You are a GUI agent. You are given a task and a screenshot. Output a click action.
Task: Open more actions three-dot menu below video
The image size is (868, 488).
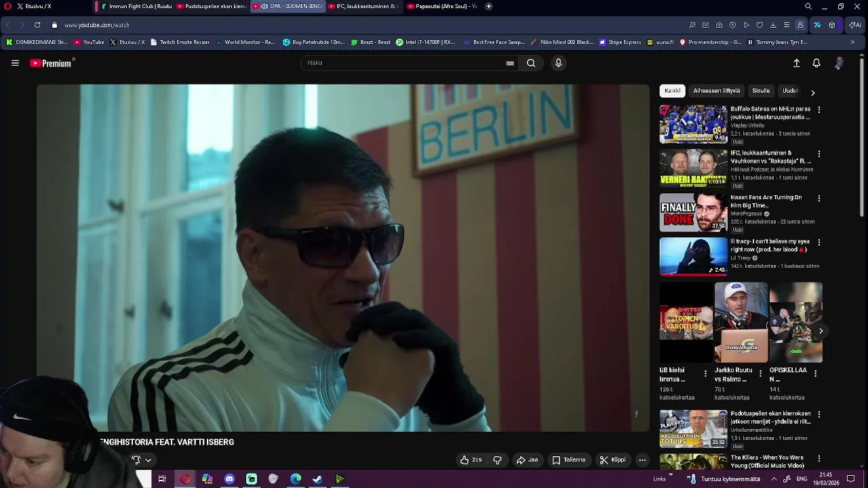[x=642, y=460]
